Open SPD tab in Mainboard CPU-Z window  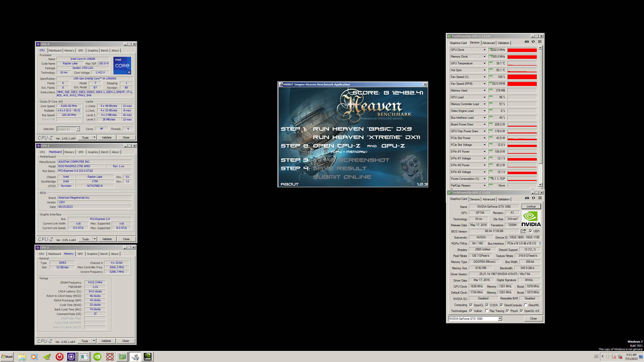(x=81, y=152)
